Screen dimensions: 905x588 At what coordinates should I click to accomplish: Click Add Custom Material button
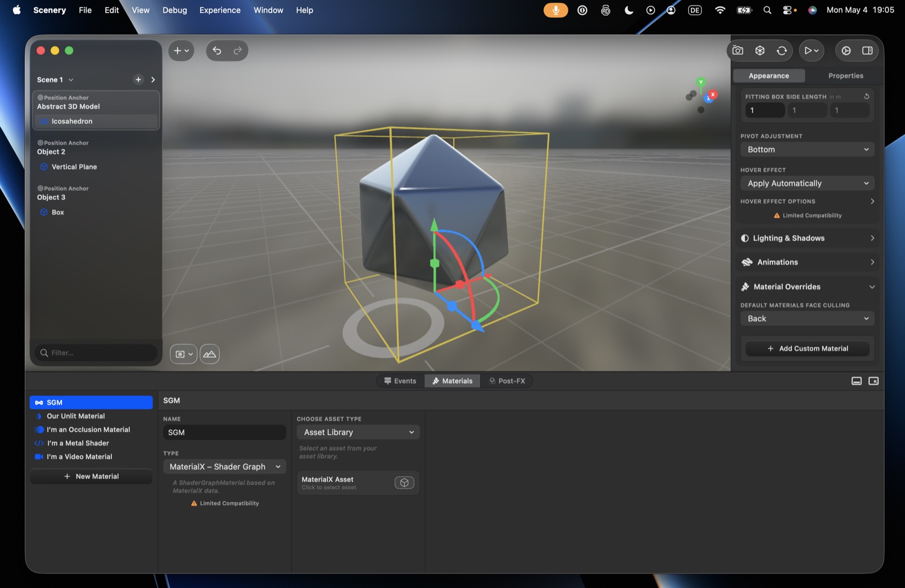[807, 349]
